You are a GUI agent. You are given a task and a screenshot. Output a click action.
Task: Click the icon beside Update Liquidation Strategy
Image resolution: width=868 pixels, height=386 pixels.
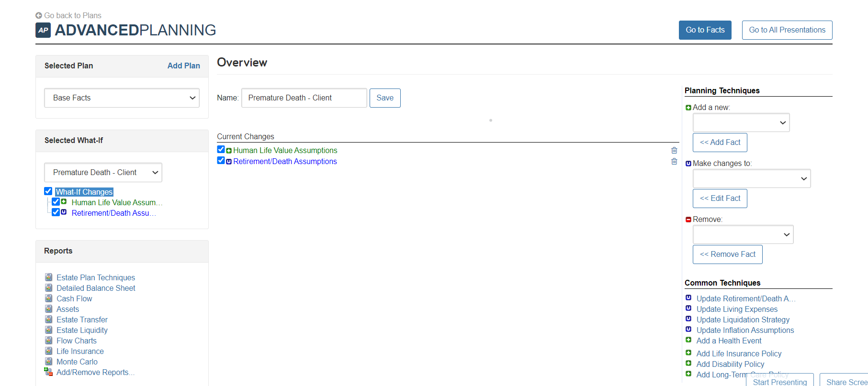pyautogui.click(x=688, y=319)
